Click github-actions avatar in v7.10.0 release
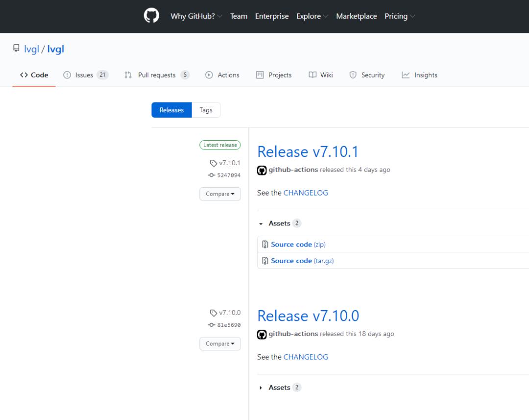This screenshot has height=420, width=529. pyautogui.click(x=262, y=334)
